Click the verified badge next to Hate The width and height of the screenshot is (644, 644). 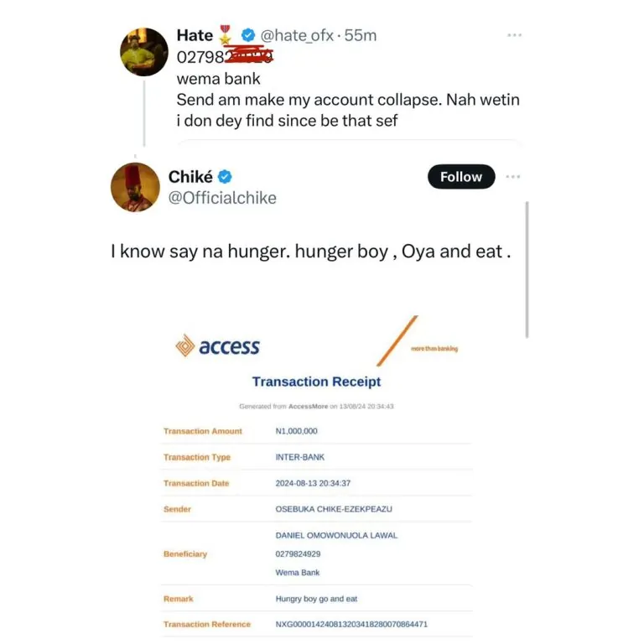click(247, 35)
